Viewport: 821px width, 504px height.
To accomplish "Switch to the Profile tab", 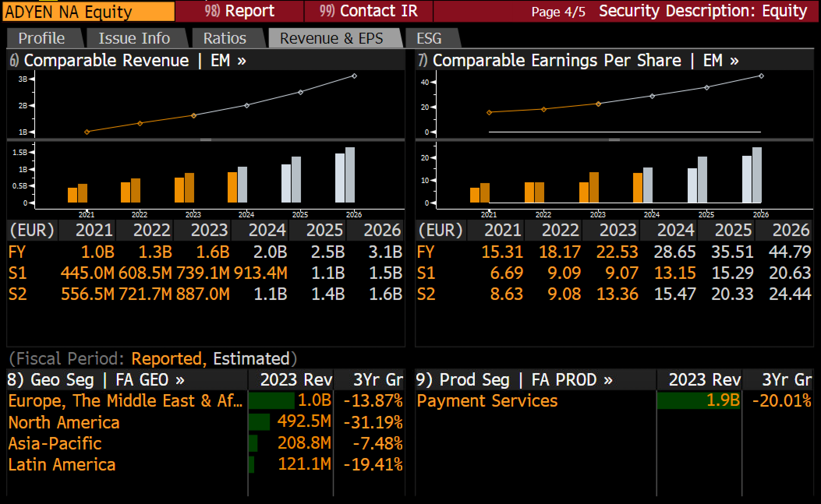I will point(42,38).
